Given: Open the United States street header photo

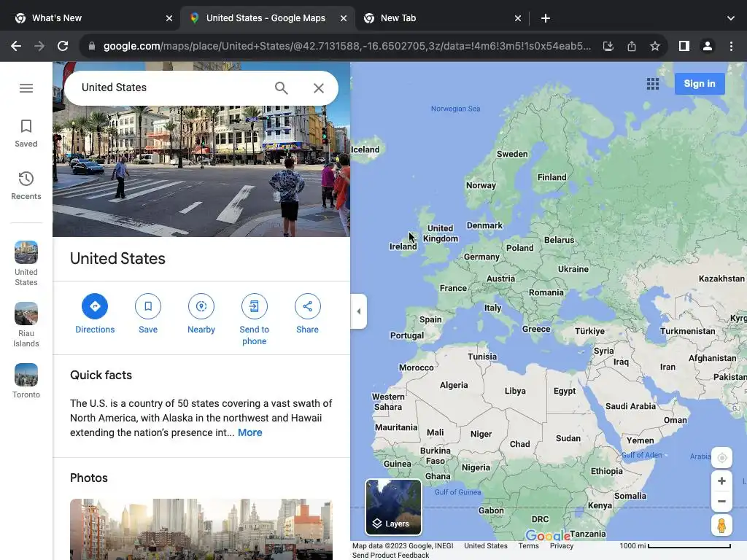Looking at the screenshot, I should pyautogui.click(x=201, y=171).
